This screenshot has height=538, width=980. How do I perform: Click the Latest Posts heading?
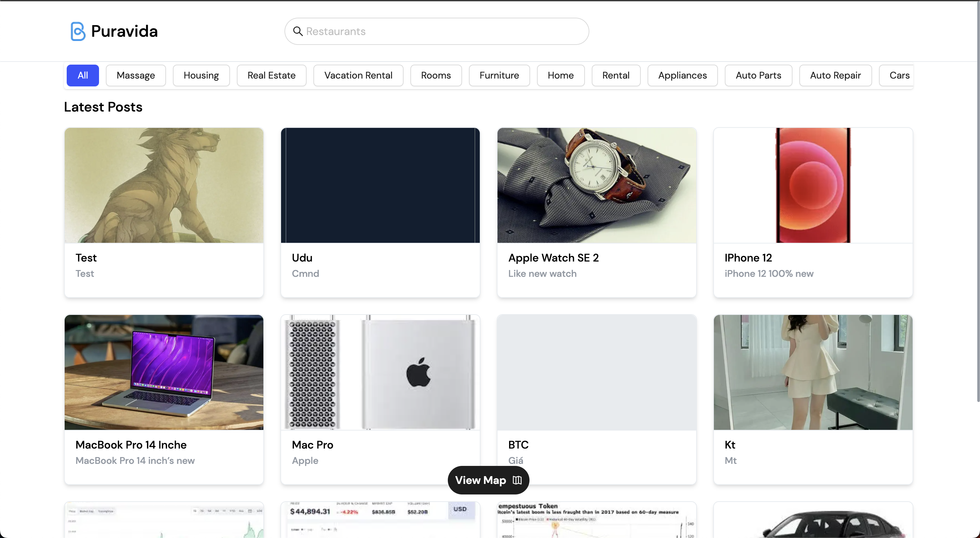(103, 107)
